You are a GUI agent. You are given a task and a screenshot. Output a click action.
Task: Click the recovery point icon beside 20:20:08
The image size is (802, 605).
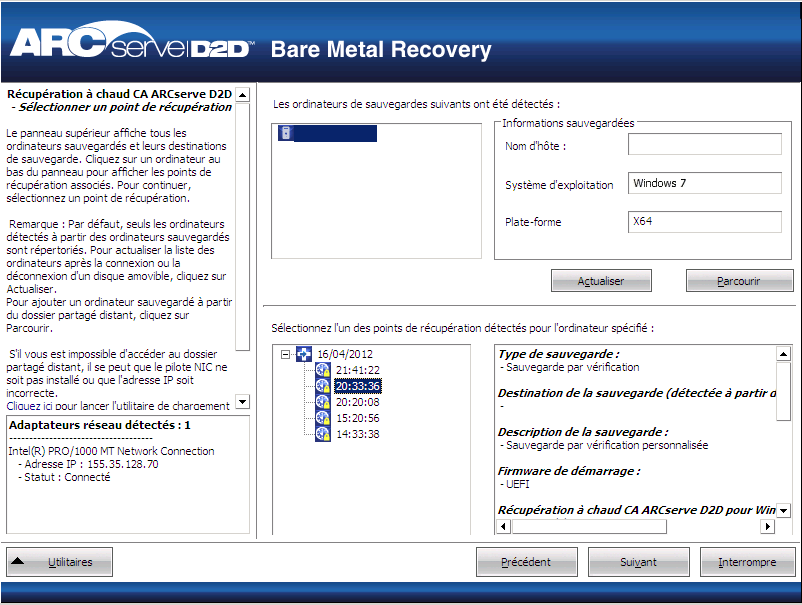(x=323, y=402)
